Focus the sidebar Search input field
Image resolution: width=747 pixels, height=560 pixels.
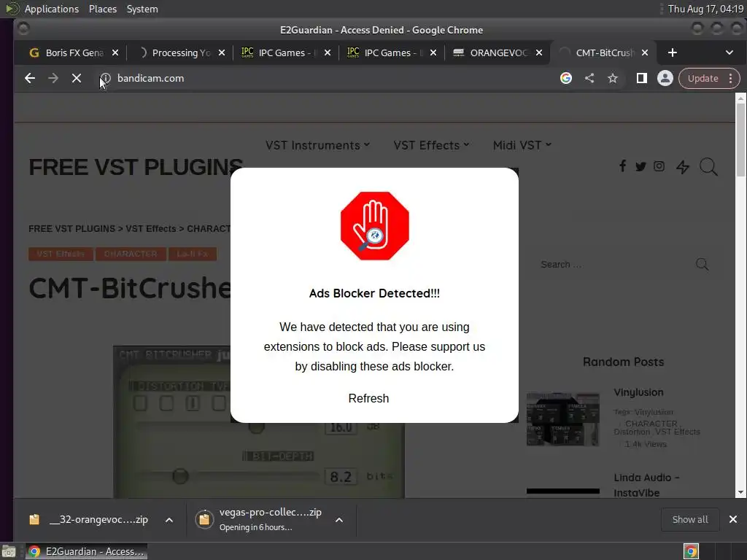(x=614, y=264)
